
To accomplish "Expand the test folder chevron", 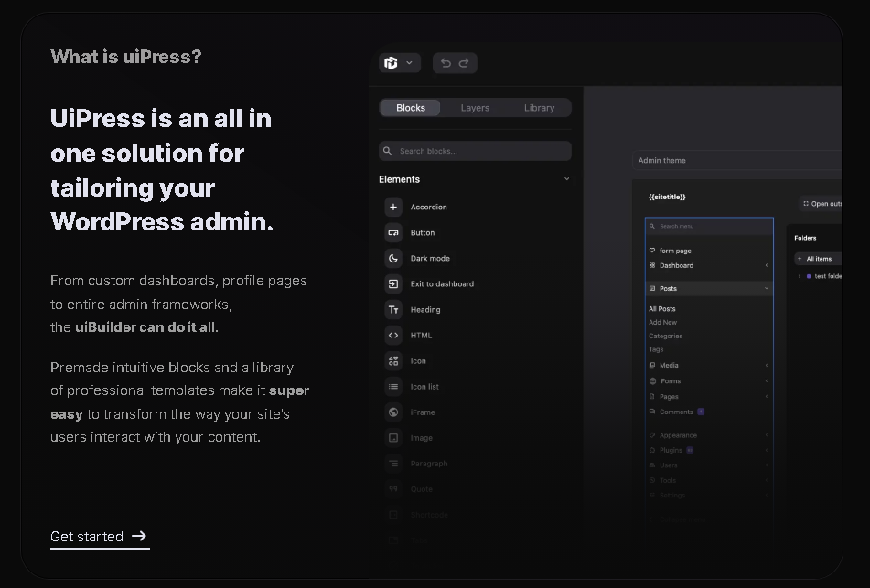I will [x=800, y=276].
